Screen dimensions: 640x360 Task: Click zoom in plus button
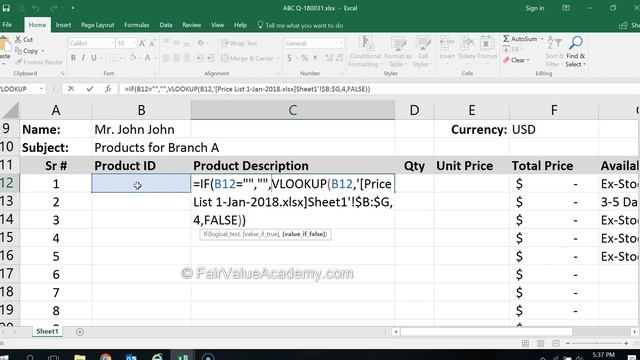[x=626, y=344]
